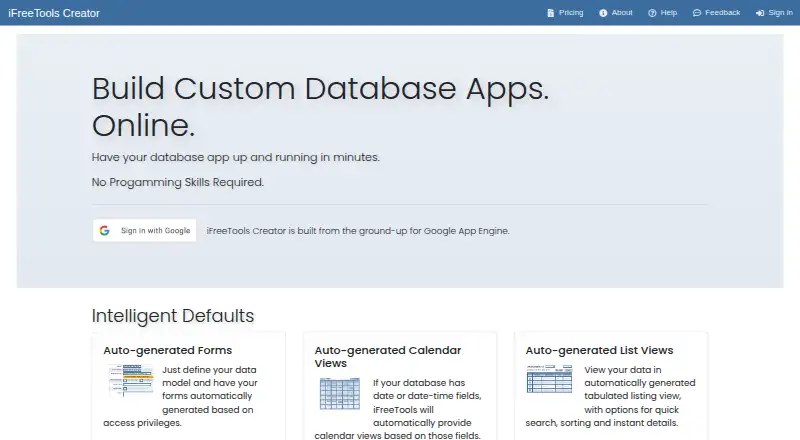Sign in with Google button
This screenshot has height=440, width=800.
[x=144, y=231]
